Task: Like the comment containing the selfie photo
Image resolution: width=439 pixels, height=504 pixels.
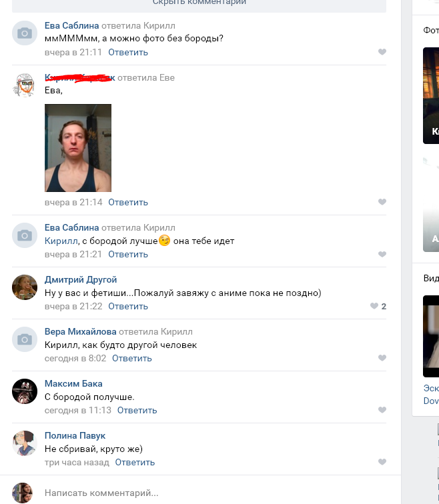Action: [382, 202]
